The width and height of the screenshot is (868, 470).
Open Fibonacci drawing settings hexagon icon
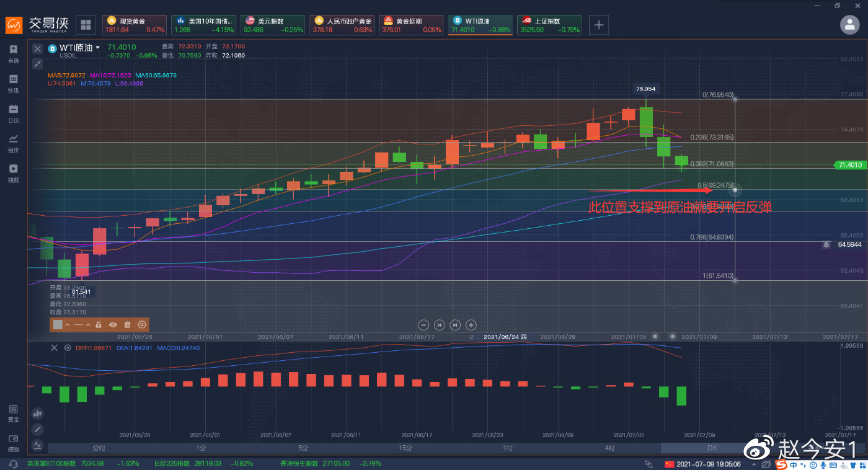[x=142, y=324]
